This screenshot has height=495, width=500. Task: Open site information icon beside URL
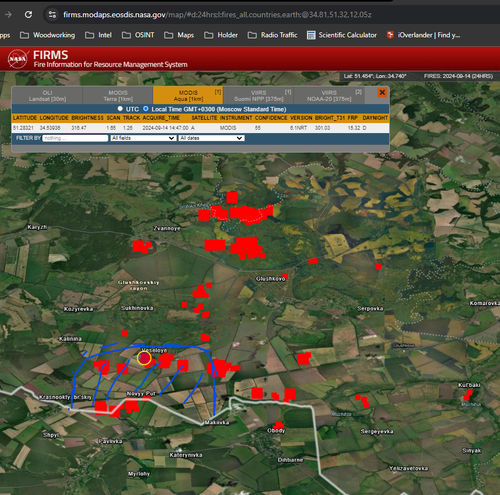[52, 14]
